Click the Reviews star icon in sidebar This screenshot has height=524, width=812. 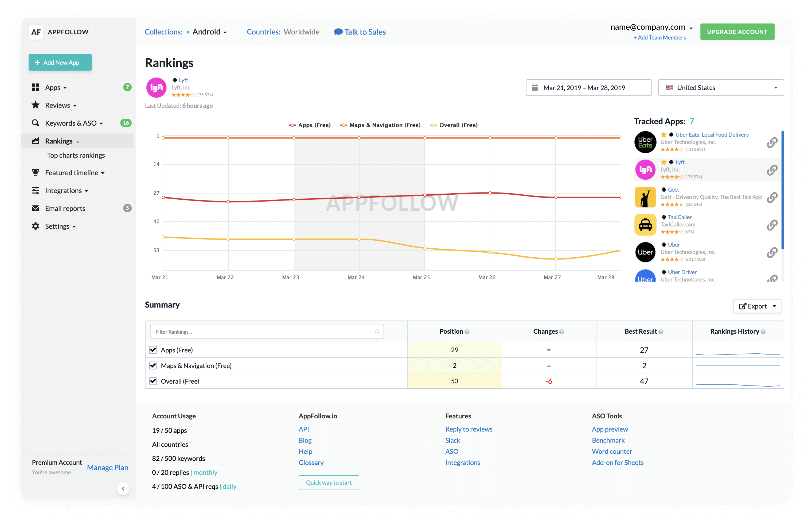click(35, 105)
